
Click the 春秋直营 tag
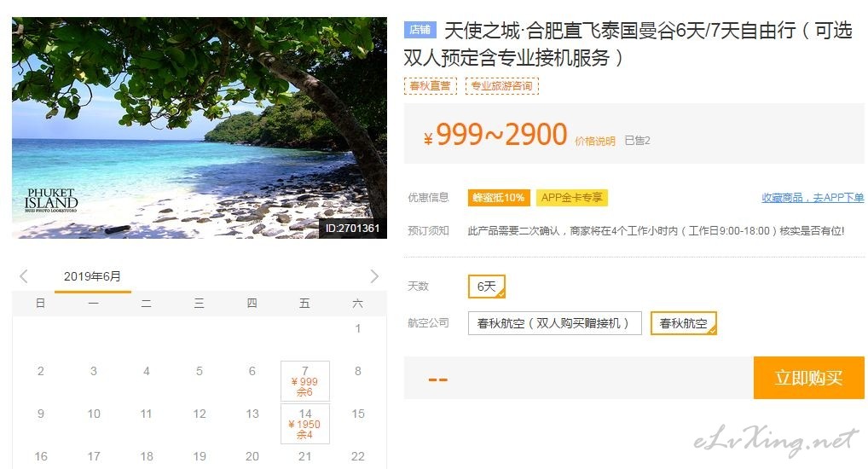pyautogui.click(x=430, y=86)
